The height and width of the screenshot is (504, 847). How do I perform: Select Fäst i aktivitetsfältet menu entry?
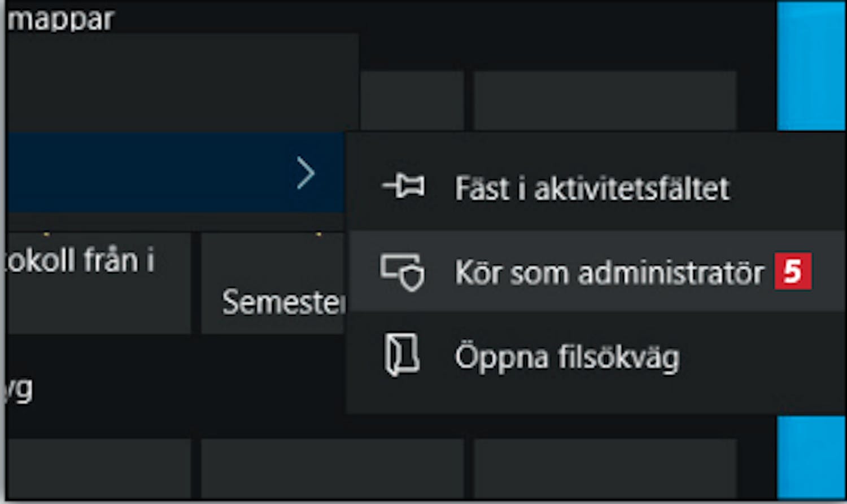[x=595, y=187]
